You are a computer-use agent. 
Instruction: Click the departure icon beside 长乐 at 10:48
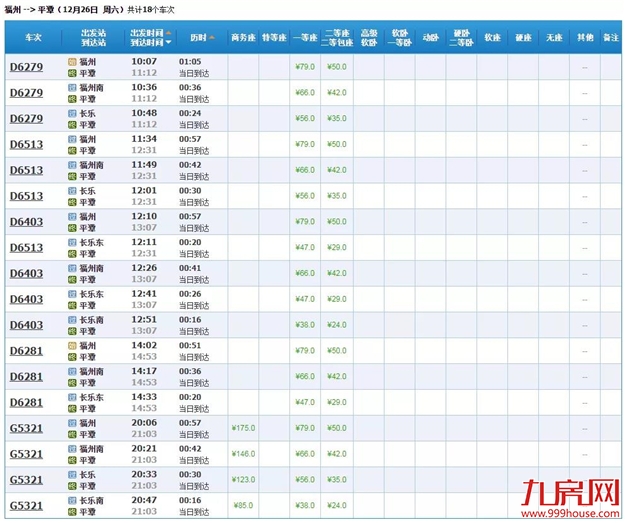tap(72, 114)
